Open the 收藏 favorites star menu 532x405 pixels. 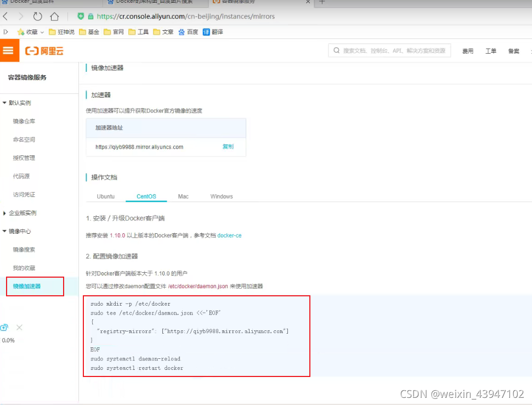[x=31, y=32]
